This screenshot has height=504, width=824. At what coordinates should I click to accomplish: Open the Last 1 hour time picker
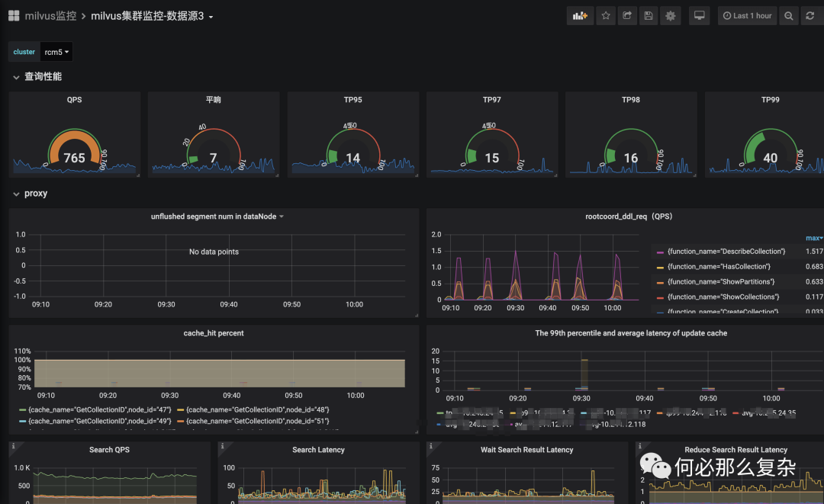[x=747, y=16]
